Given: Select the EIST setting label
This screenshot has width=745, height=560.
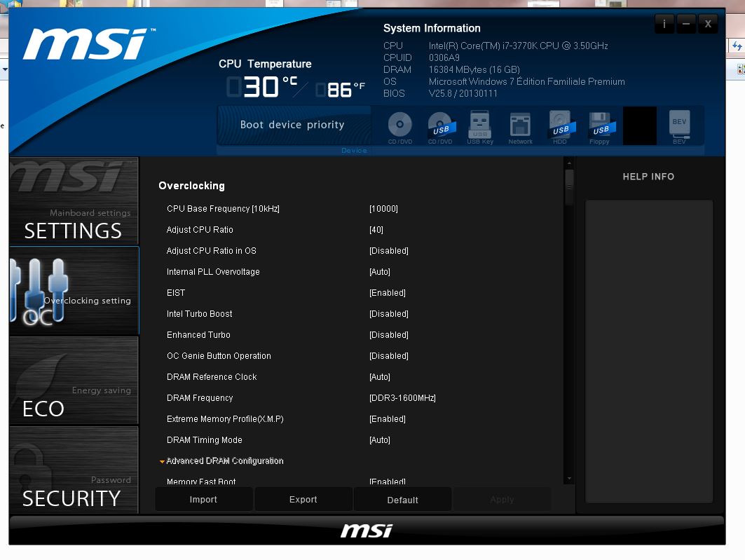Looking at the screenshot, I should coord(176,292).
